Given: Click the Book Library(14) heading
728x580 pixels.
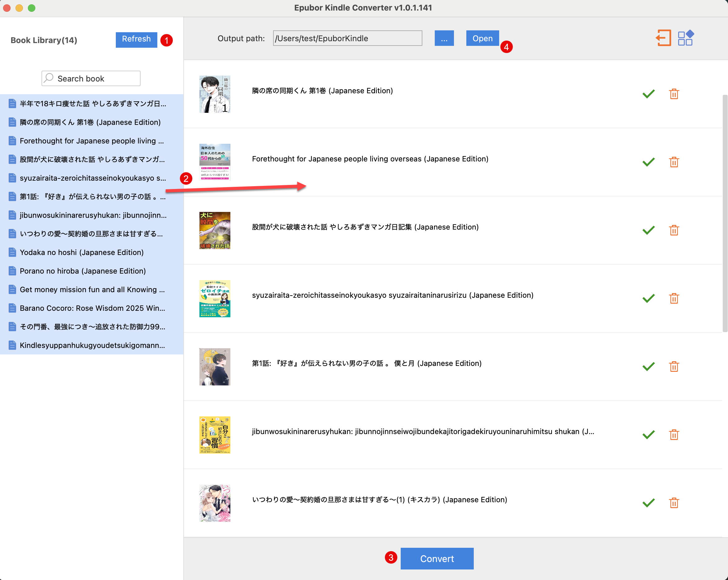Looking at the screenshot, I should tap(44, 40).
